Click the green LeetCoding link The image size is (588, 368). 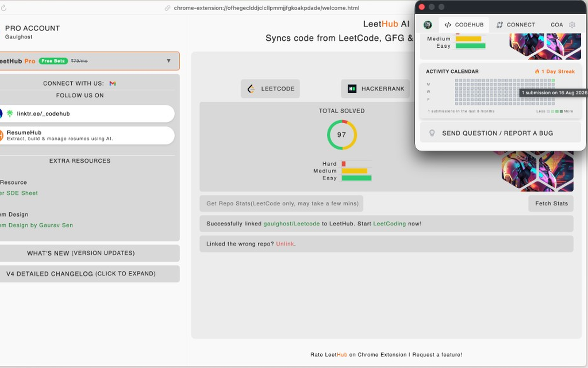point(390,224)
